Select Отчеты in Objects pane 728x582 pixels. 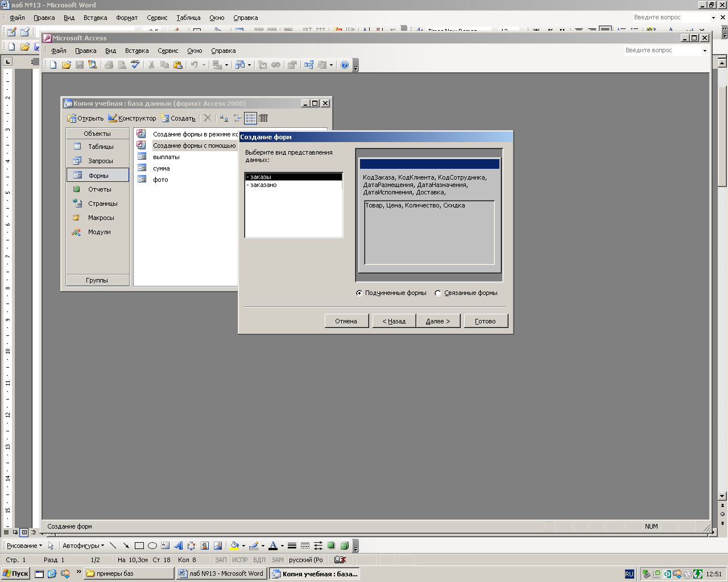98,189
